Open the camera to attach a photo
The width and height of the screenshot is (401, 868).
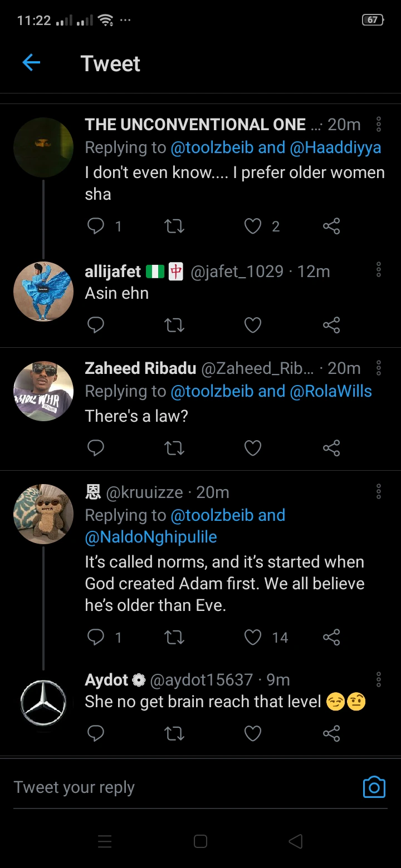[374, 787]
